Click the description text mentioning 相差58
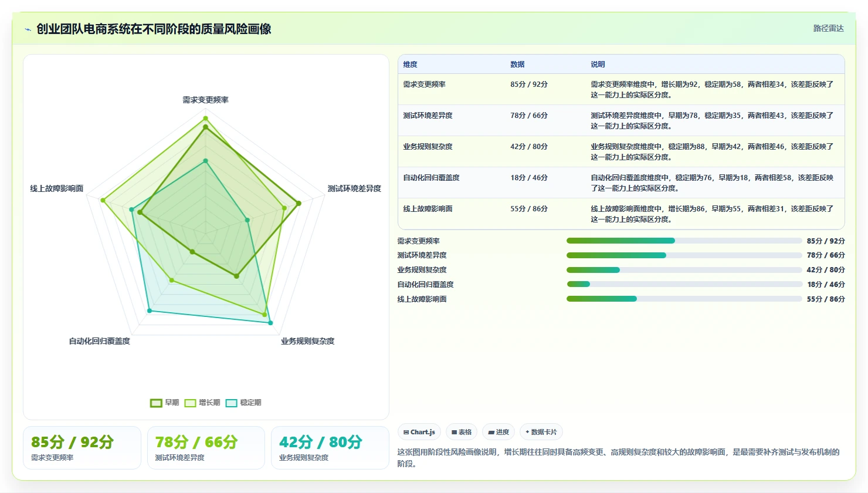 pyautogui.click(x=712, y=183)
